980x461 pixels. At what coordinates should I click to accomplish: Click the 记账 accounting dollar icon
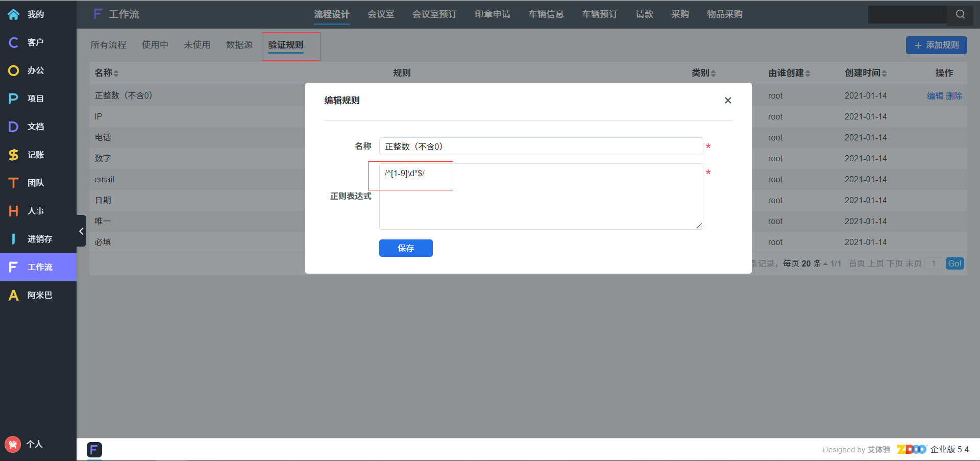[14, 155]
